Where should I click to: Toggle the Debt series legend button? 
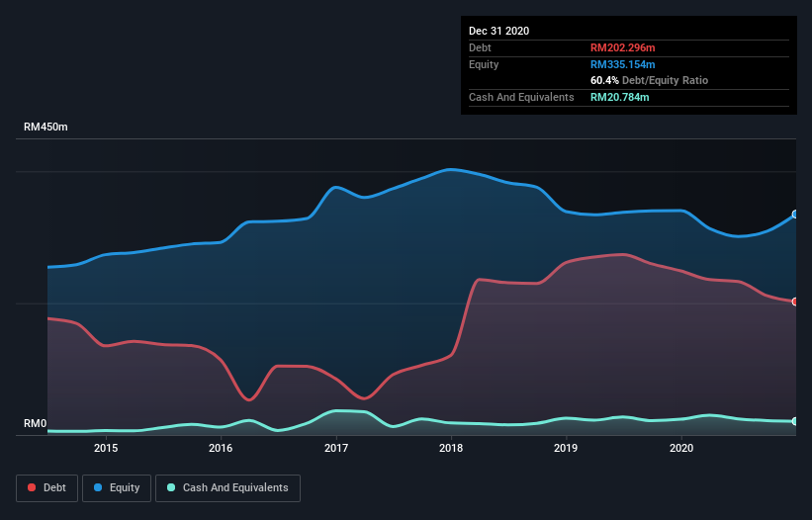pos(46,488)
